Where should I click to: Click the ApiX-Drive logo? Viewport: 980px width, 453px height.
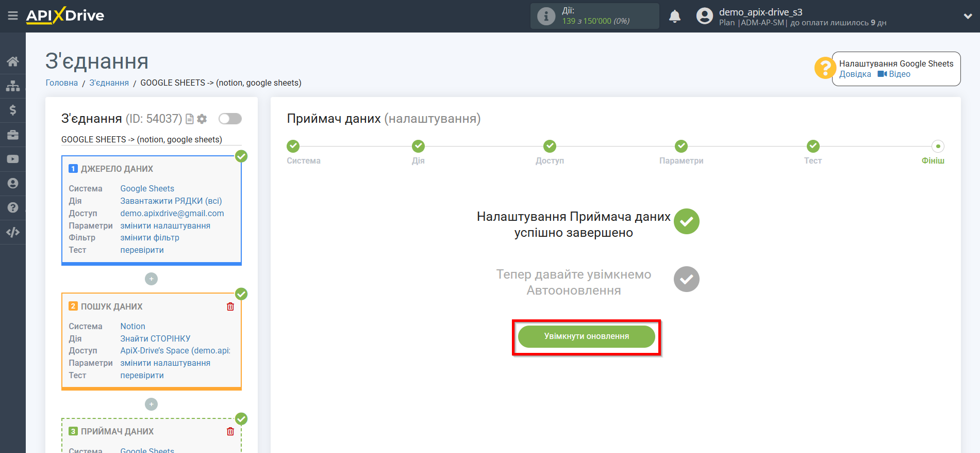coord(65,15)
